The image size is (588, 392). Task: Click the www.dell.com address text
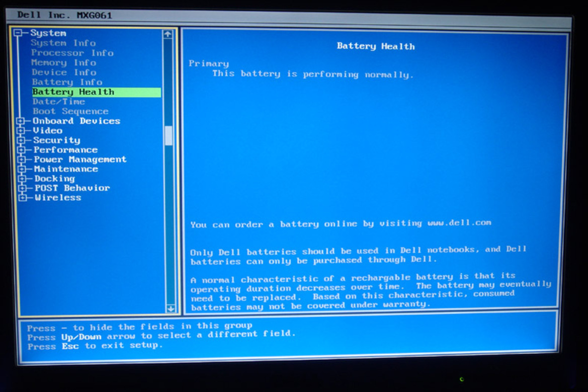coord(459,223)
